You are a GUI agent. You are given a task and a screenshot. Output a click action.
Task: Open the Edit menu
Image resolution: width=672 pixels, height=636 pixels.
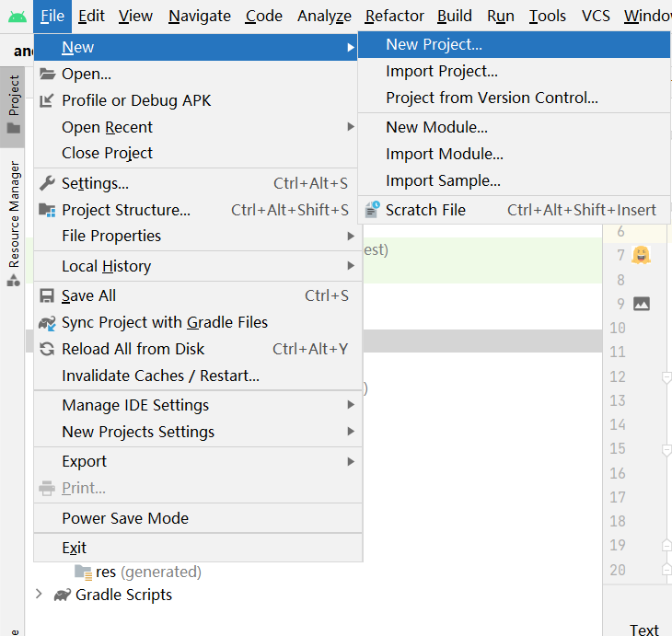pos(91,16)
